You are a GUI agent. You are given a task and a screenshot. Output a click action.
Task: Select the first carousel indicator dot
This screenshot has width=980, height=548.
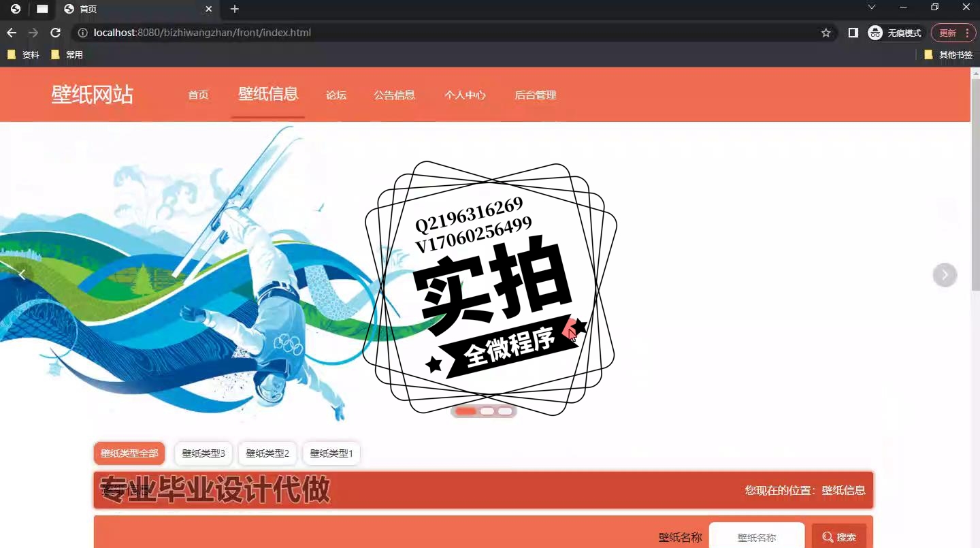pyautogui.click(x=465, y=411)
